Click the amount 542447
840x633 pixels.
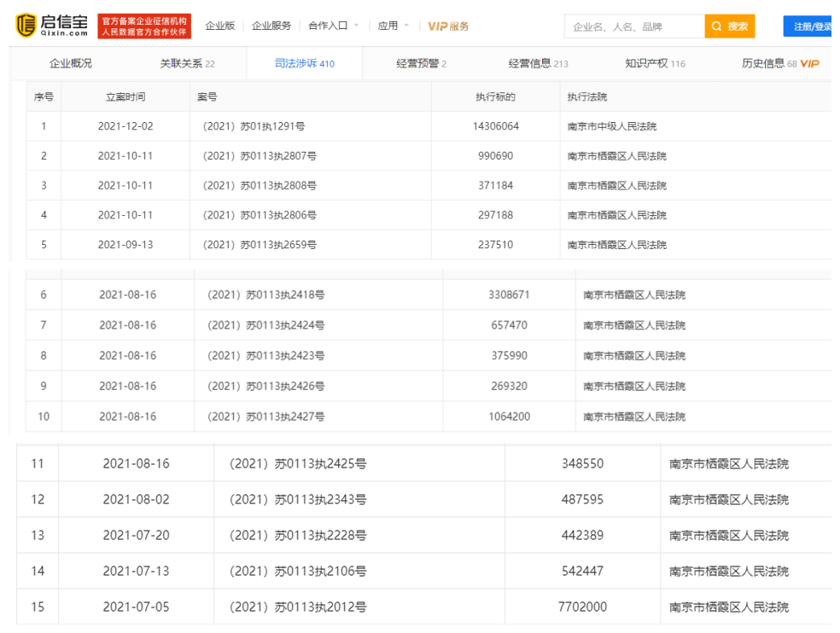tap(582, 572)
